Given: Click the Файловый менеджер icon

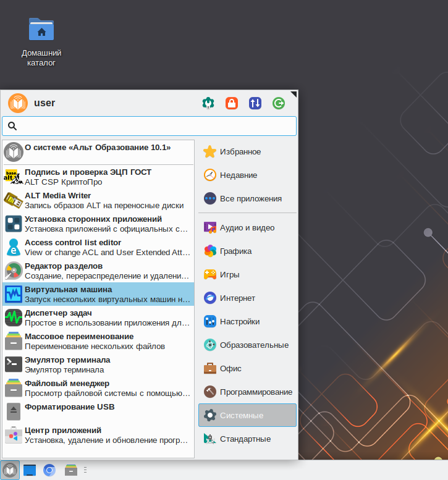Looking at the screenshot, I should [x=14, y=388].
